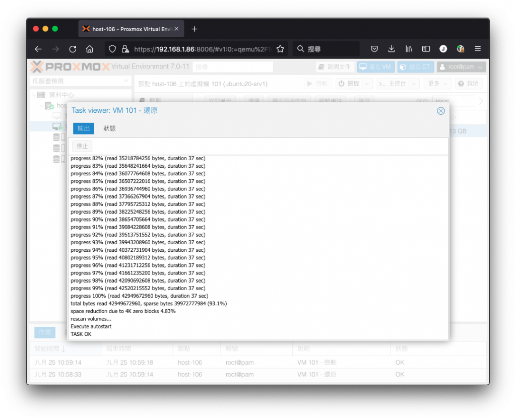This screenshot has width=516, height=420.
Task: Go forward in browser history
Action: click(x=55, y=49)
